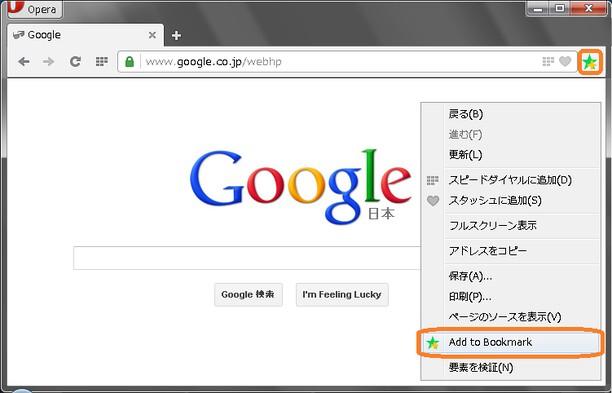The height and width of the screenshot is (393, 612).
Task: Open a new tab with plus button
Action: 176,36
